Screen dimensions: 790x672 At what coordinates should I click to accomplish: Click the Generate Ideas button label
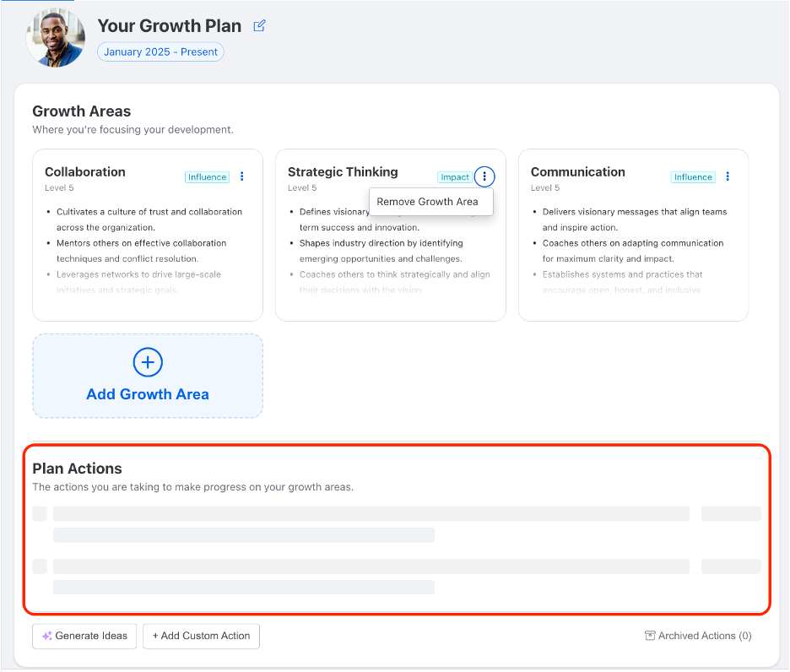coord(91,636)
